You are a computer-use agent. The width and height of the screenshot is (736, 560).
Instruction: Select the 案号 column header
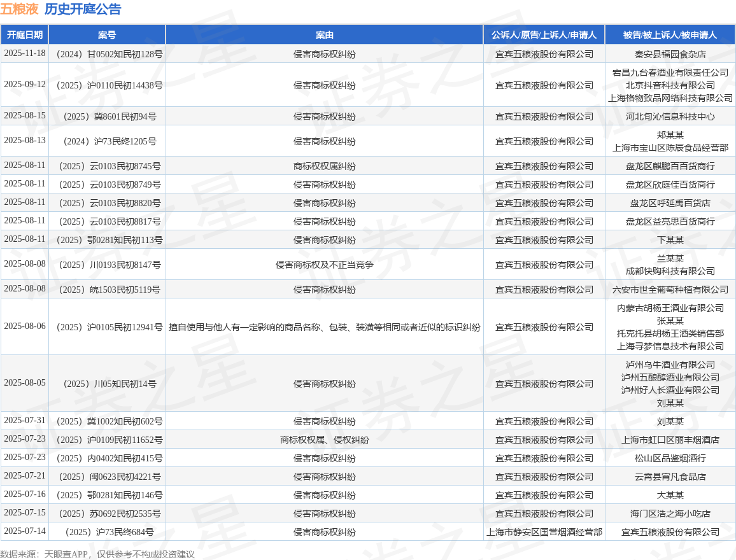[107, 35]
